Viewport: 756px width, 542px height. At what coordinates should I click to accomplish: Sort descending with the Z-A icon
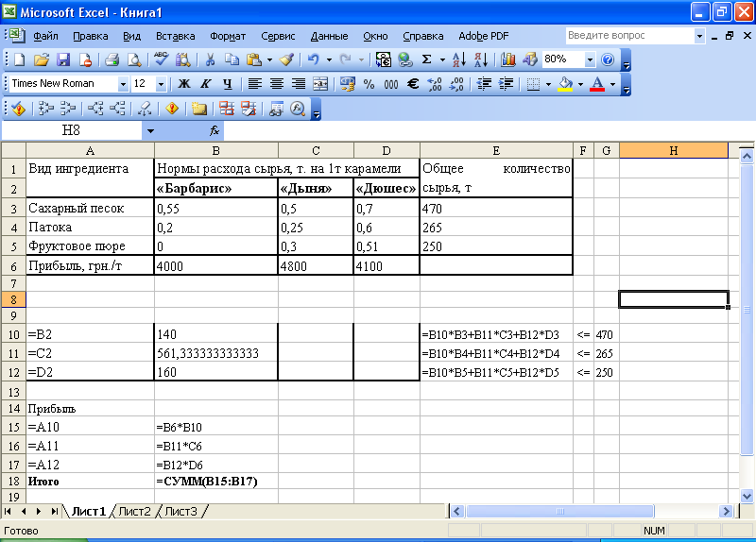pos(481,59)
